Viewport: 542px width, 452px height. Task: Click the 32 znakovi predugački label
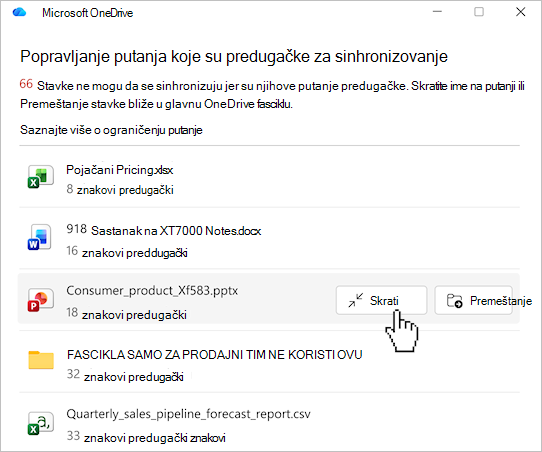[x=125, y=375]
